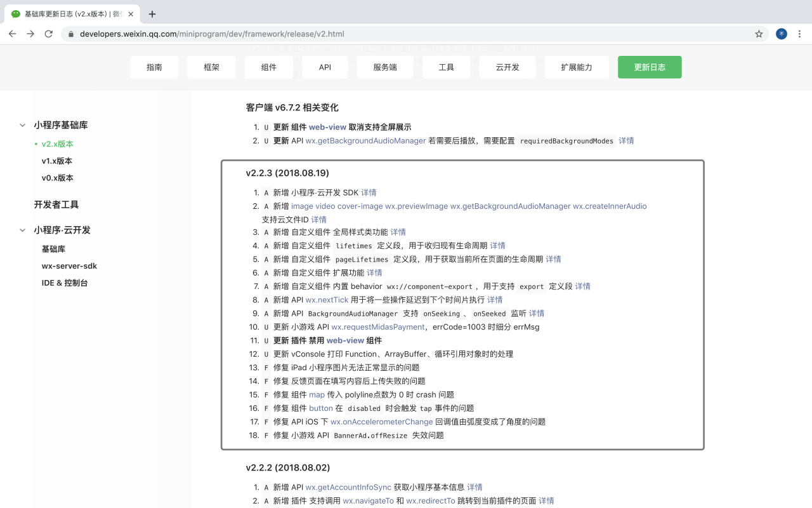Screen dimensions: 812x508
Task: Open Chrome's three-dot menu
Action: pos(800,34)
